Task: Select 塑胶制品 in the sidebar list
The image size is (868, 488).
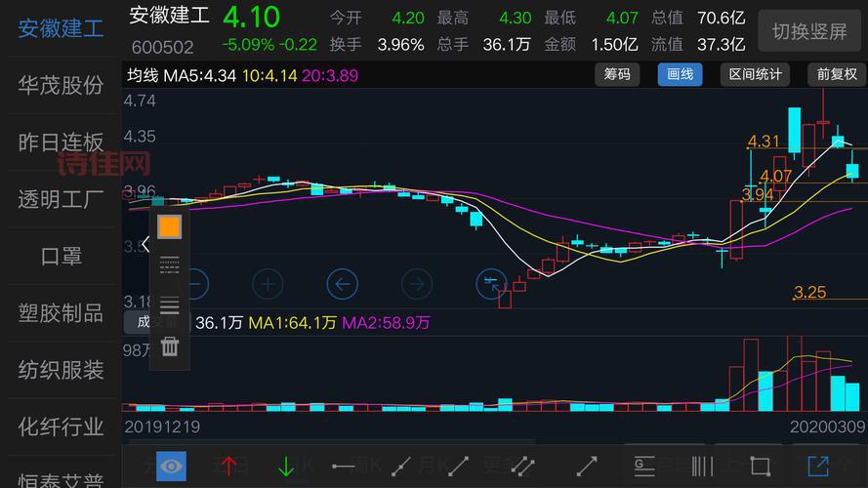Action: coord(61,313)
